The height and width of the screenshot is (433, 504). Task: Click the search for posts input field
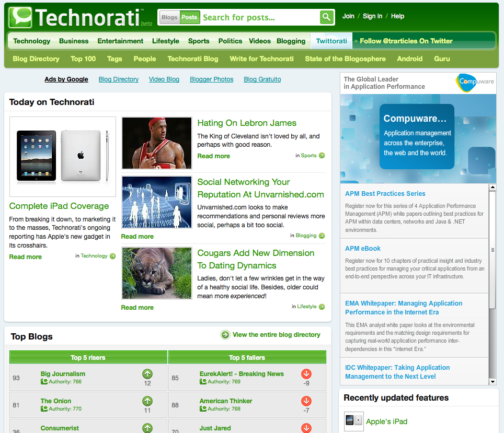tap(260, 17)
